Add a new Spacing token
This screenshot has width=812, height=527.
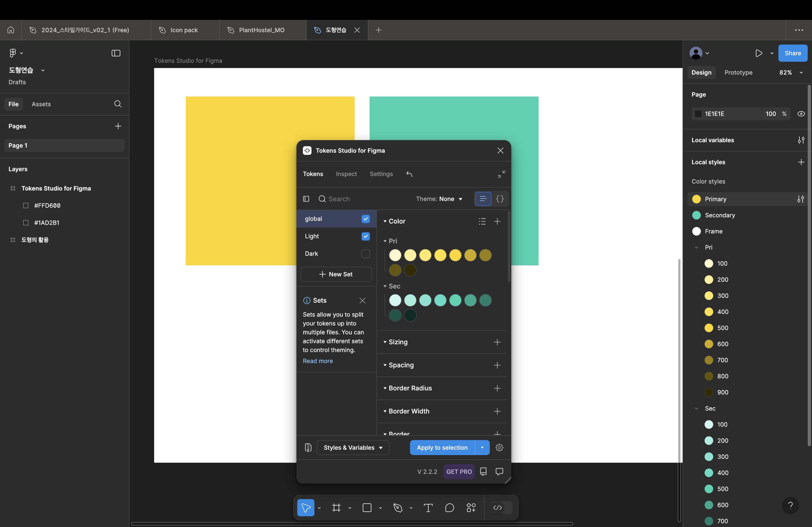(x=498, y=365)
